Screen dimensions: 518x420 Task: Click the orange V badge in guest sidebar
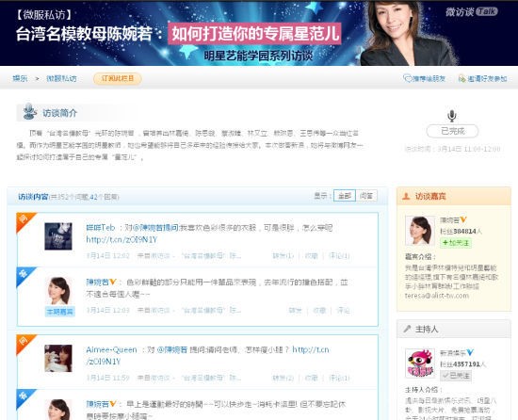pos(463,219)
